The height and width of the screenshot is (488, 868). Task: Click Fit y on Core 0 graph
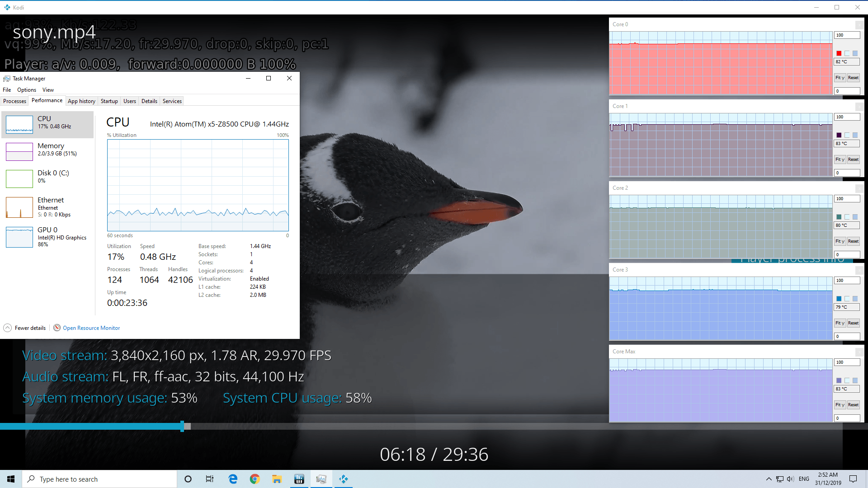840,78
